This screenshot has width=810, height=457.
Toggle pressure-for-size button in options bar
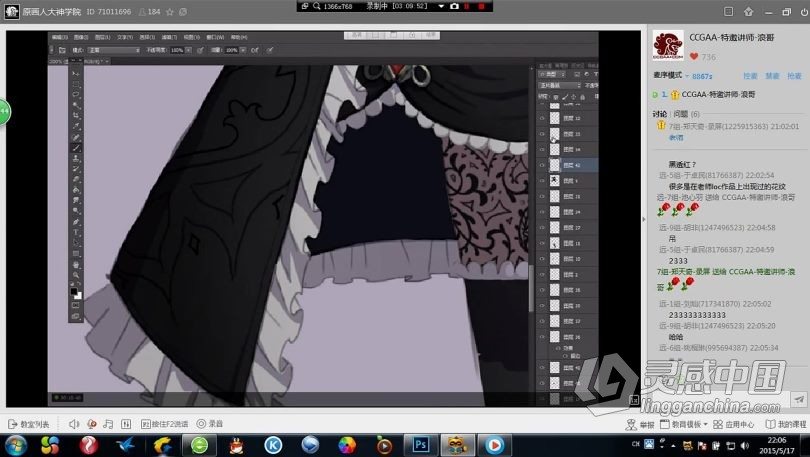(x=270, y=50)
